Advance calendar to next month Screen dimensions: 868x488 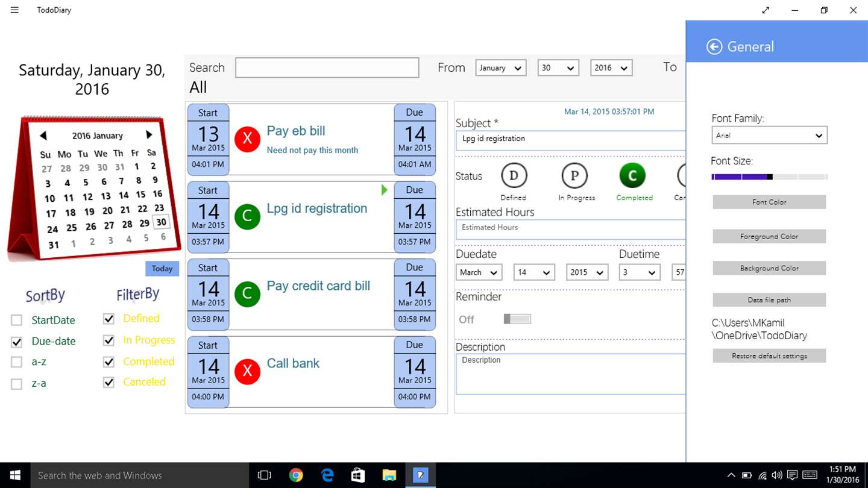(x=149, y=135)
